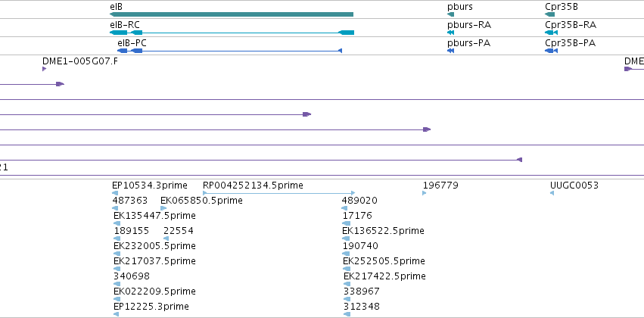Select the 196779 feature arrow
644x318 pixels.
pos(425,193)
